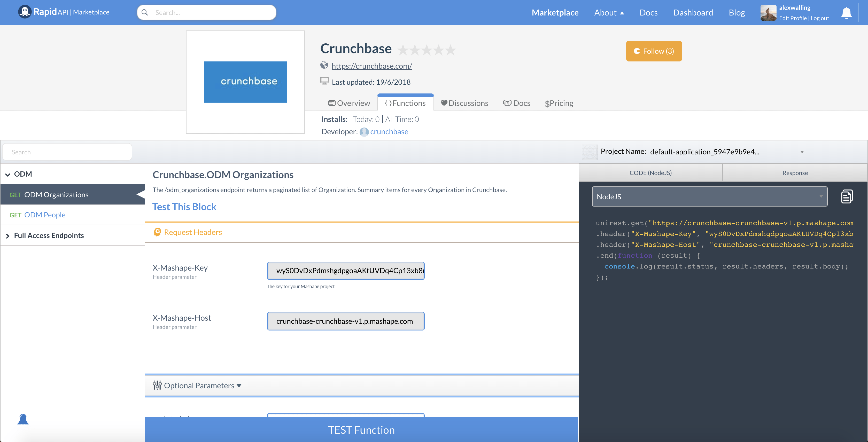Expand the About menu
The height and width of the screenshot is (442, 868).
(x=609, y=12)
